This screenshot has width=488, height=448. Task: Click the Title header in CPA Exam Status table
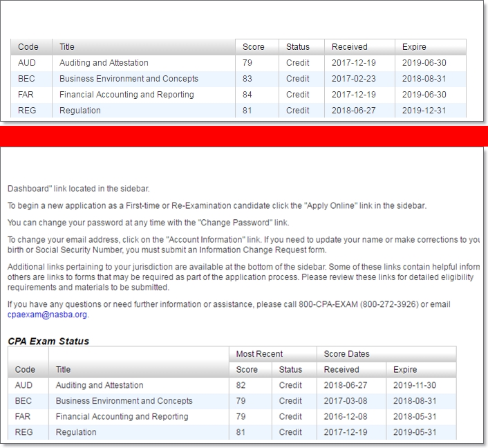(x=63, y=369)
